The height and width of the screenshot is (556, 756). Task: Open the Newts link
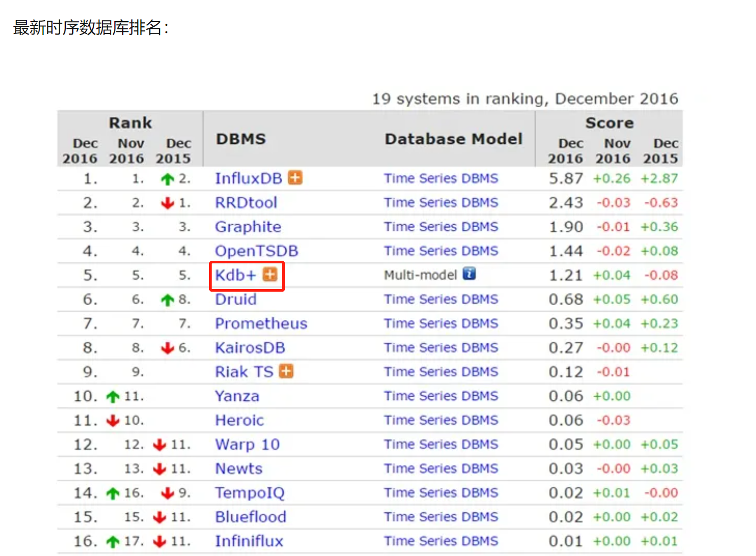pos(239,469)
